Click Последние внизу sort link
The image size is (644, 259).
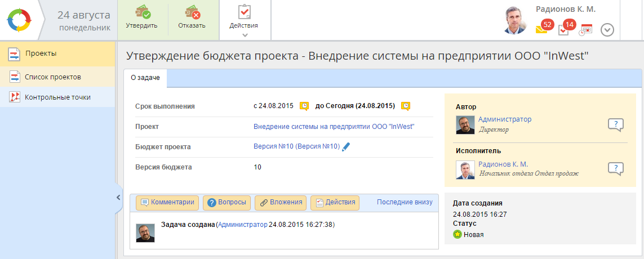tap(405, 202)
